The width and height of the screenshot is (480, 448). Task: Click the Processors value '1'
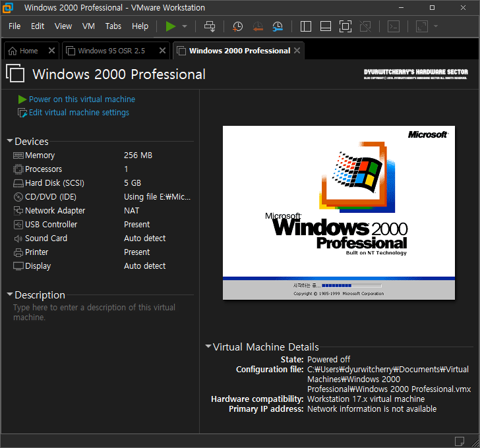(126, 169)
